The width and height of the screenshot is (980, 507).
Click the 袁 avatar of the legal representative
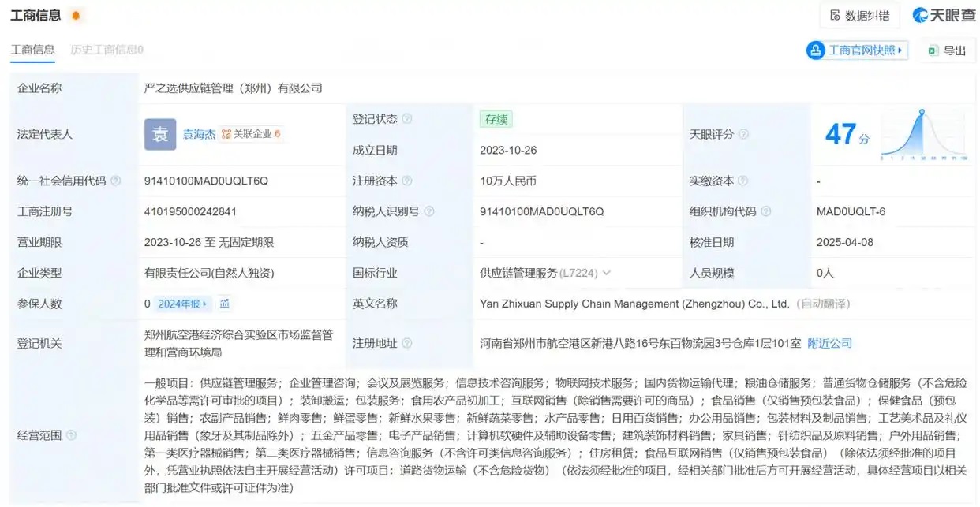pos(160,134)
